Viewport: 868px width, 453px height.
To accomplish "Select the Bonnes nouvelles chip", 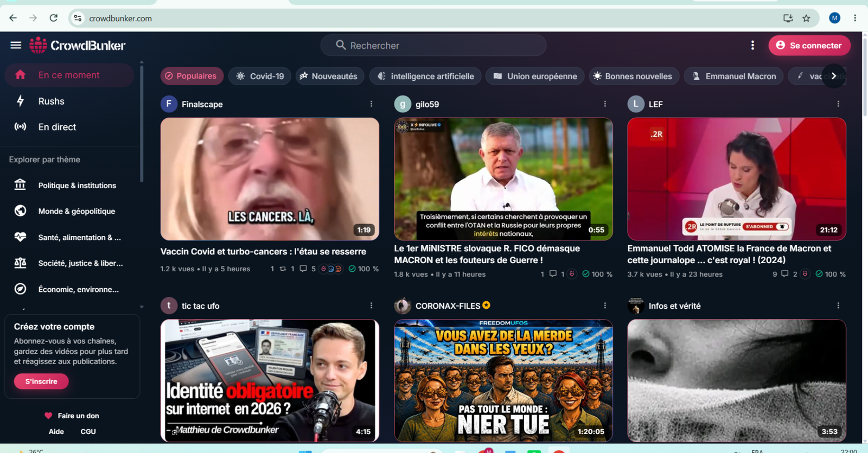I will 634,76.
